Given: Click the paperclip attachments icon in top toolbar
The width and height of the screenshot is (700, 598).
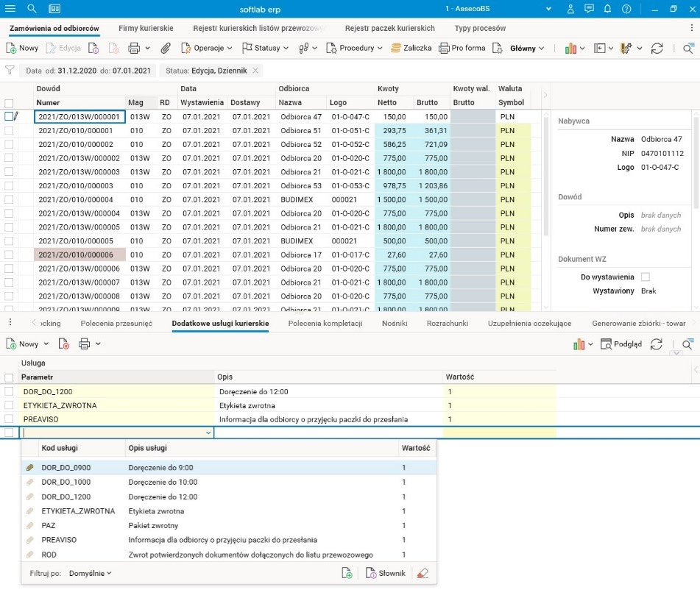Looking at the screenshot, I should 166,48.
